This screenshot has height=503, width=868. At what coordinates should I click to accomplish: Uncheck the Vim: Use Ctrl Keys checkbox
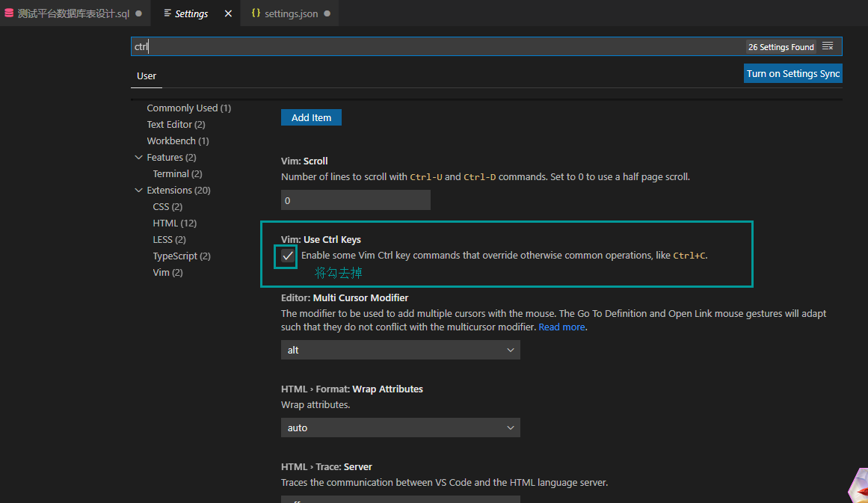click(286, 256)
